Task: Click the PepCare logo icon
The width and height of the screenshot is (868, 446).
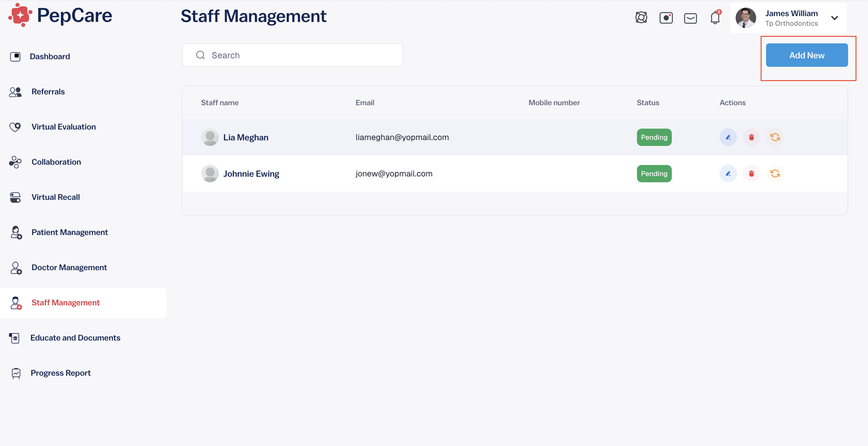Action: [20, 15]
